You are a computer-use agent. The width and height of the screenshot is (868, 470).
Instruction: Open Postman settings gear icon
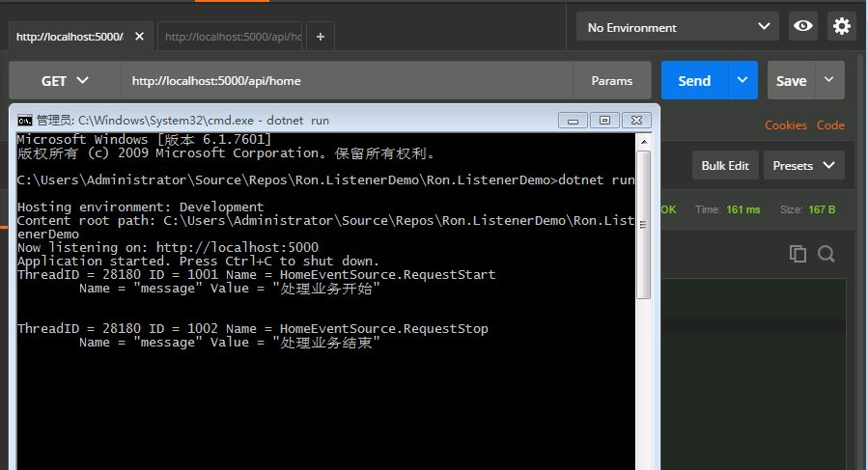[841, 26]
